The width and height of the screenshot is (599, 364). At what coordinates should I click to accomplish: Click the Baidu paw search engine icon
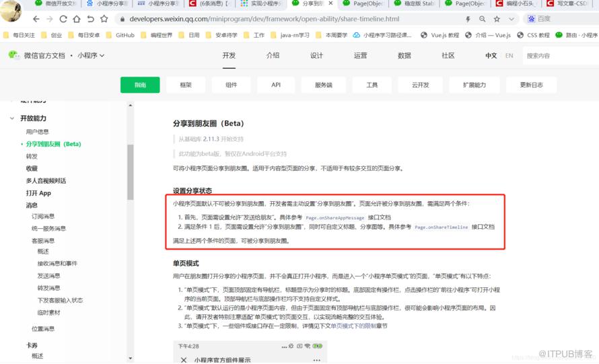(x=532, y=19)
